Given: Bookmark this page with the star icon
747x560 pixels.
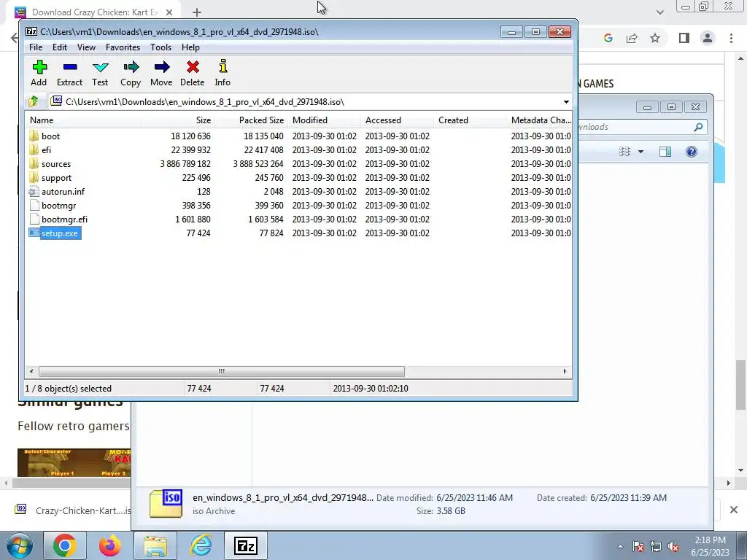Looking at the screenshot, I should point(655,38).
